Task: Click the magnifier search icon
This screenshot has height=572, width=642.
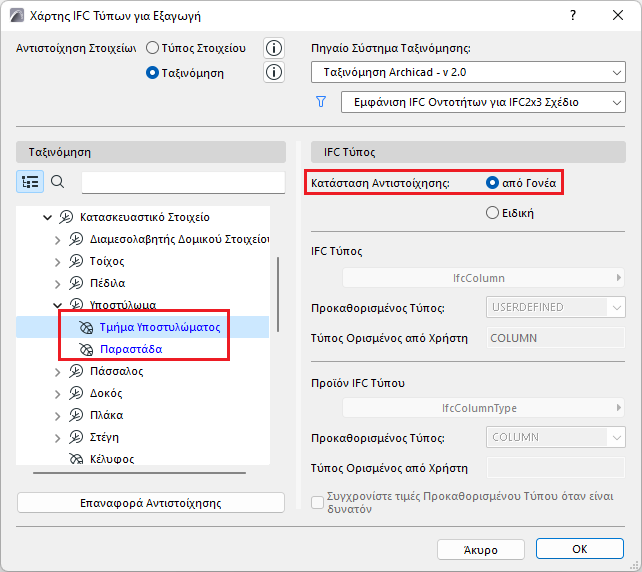Action: click(x=58, y=181)
